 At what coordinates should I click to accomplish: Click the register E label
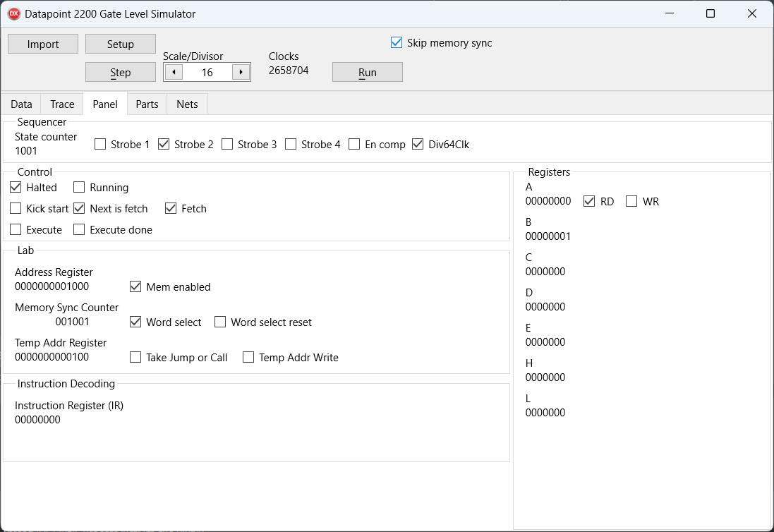(x=528, y=328)
